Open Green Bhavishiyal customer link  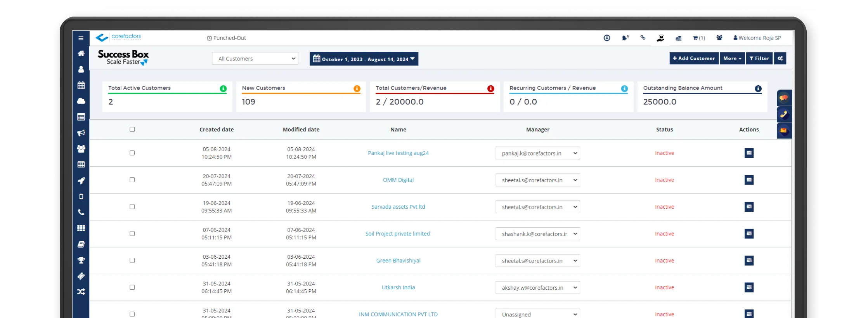click(398, 261)
